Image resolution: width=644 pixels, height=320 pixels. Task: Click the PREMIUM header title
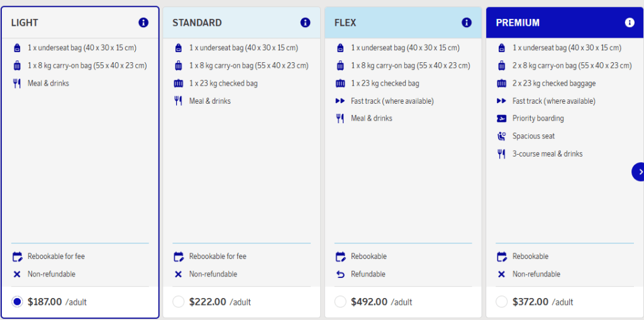518,23
